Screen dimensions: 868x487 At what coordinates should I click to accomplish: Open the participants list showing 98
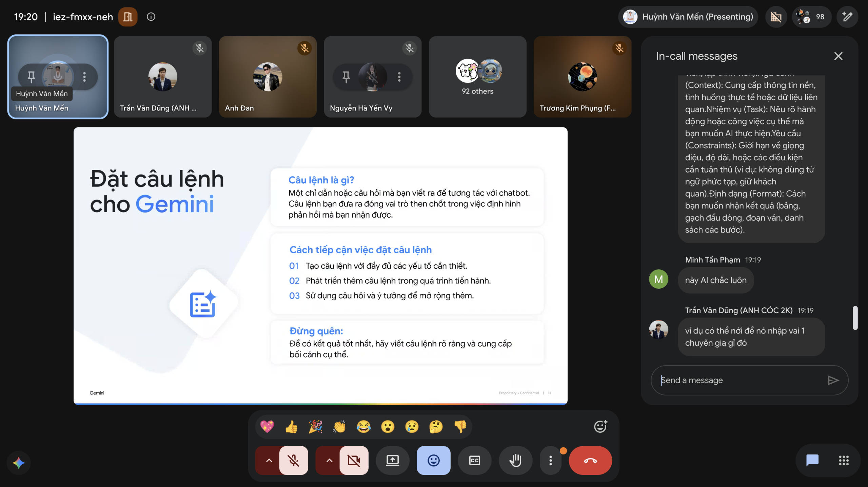pos(812,17)
